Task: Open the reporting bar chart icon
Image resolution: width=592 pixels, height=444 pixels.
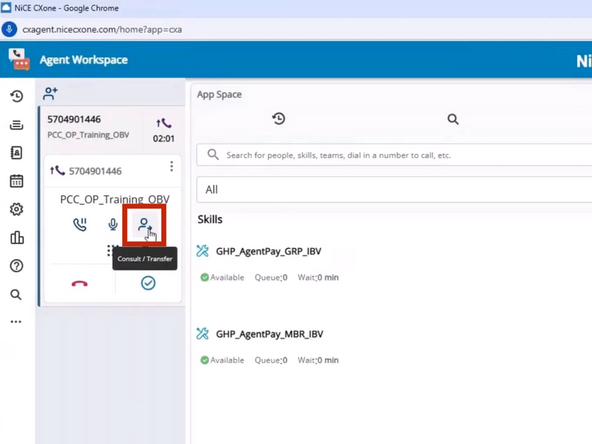Action: pyautogui.click(x=17, y=237)
